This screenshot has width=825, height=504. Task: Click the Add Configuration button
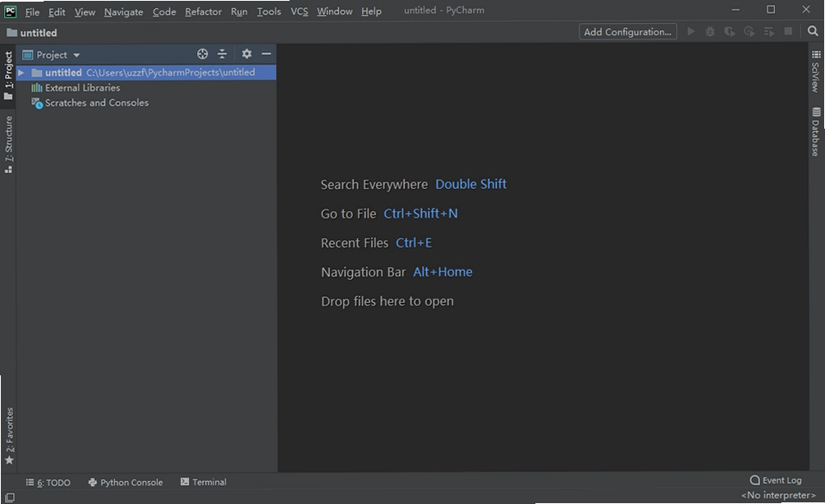coord(628,31)
